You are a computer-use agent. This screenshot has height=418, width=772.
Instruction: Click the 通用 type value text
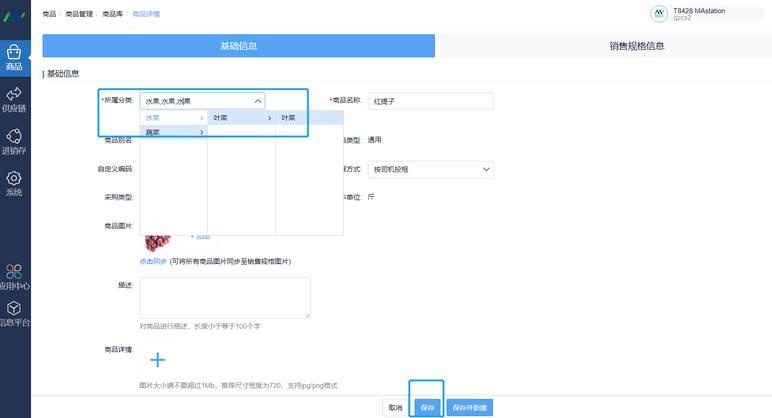[x=375, y=140]
